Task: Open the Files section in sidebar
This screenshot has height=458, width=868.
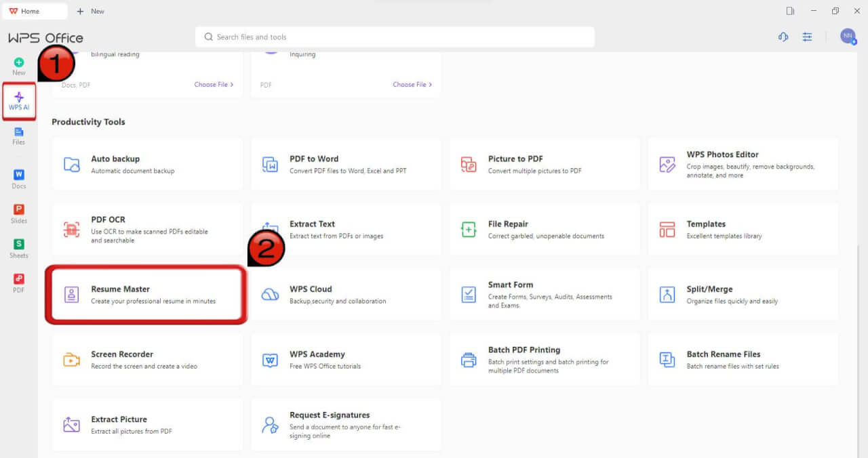Action: coord(19,136)
